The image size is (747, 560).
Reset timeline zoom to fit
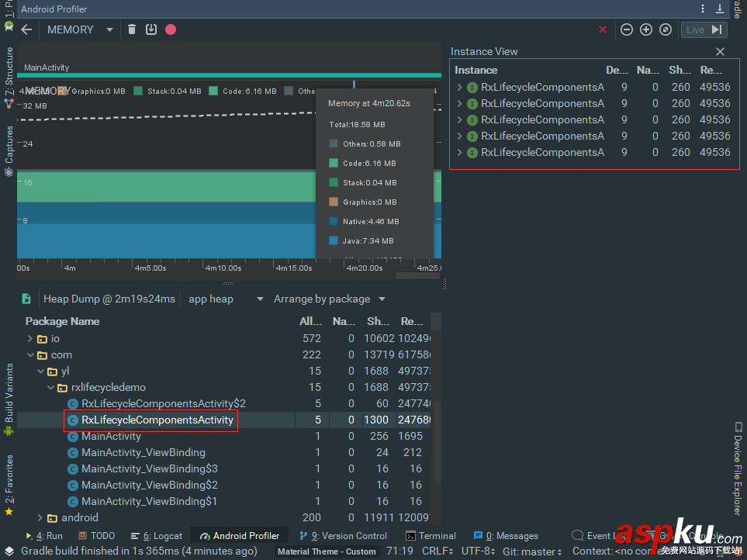[666, 29]
